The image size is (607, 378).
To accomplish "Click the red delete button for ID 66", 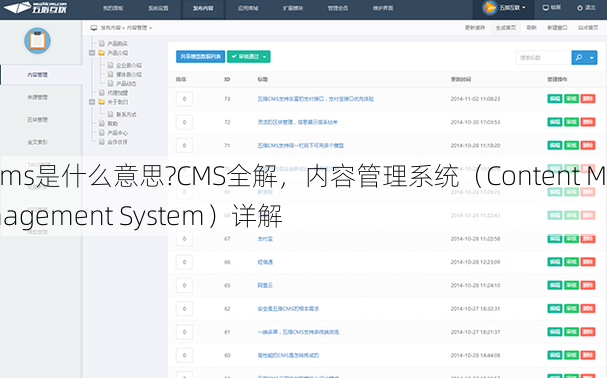I will click(x=588, y=262).
